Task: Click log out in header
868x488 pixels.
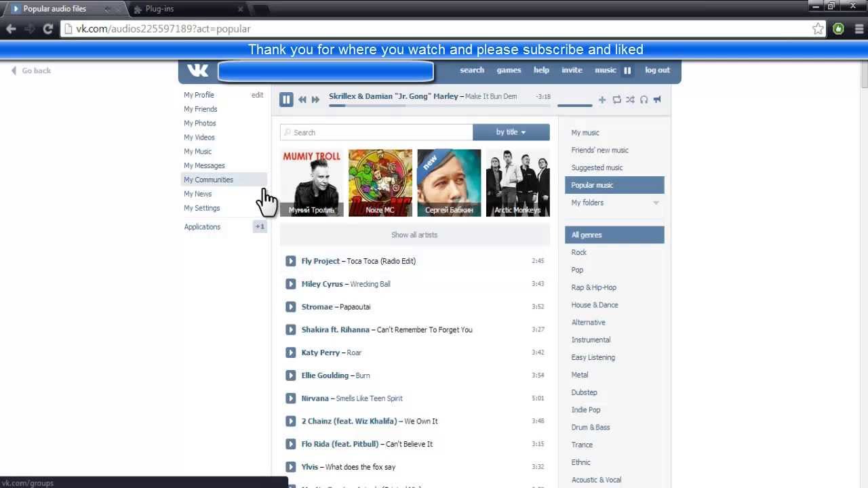Action: tap(657, 70)
